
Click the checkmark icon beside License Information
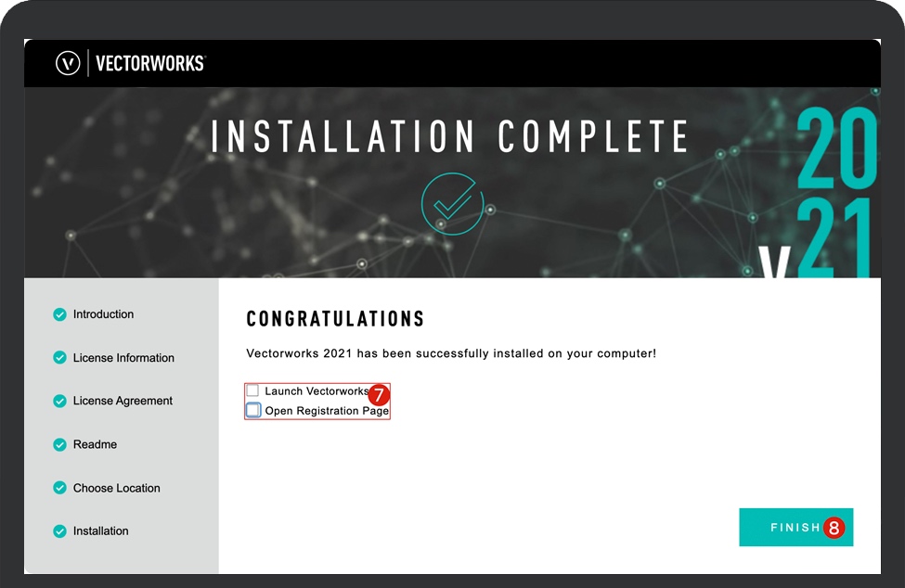[x=59, y=357]
